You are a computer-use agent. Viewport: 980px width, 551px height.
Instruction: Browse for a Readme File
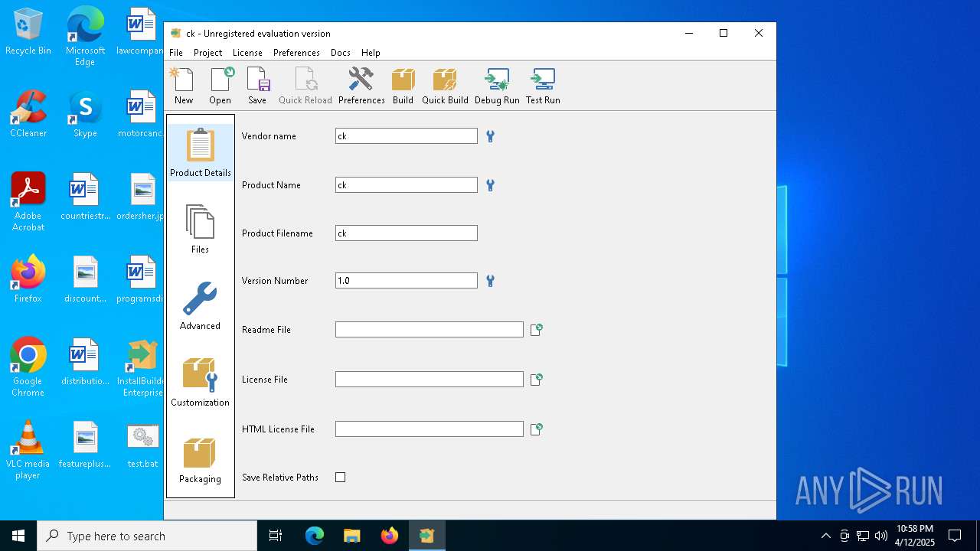pos(537,330)
